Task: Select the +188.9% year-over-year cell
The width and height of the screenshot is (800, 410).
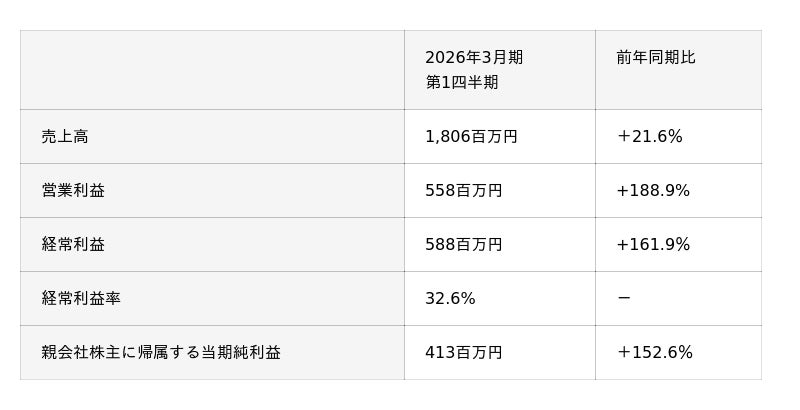Action: pyautogui.click(x=653, y=191)
